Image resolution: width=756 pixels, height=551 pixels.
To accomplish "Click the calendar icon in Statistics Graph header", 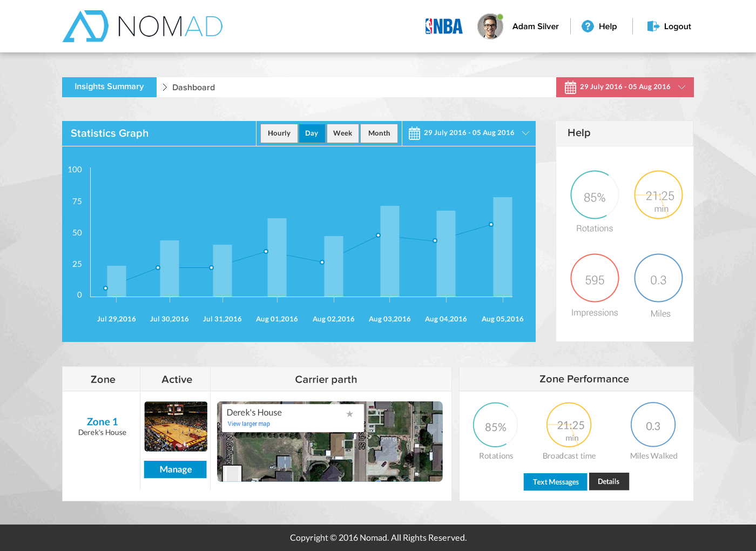I will click(x=414, y=133).
